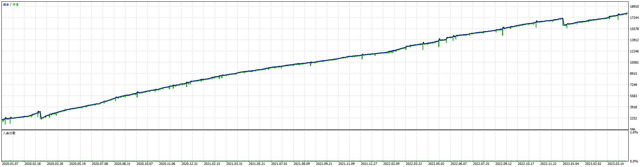Viewport: 644px width, 167px height.
Task: Select the 2021.02.15 date label
Action: (x=212, y=164)
